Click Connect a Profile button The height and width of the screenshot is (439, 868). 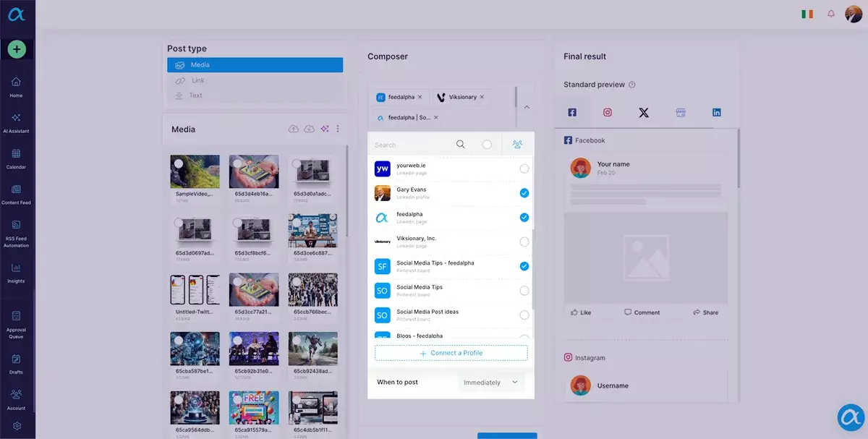click(451, 353)
